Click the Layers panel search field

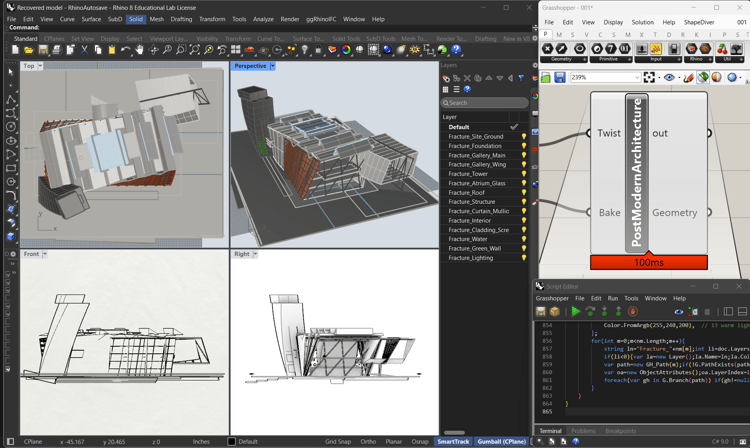coord(486,102)
